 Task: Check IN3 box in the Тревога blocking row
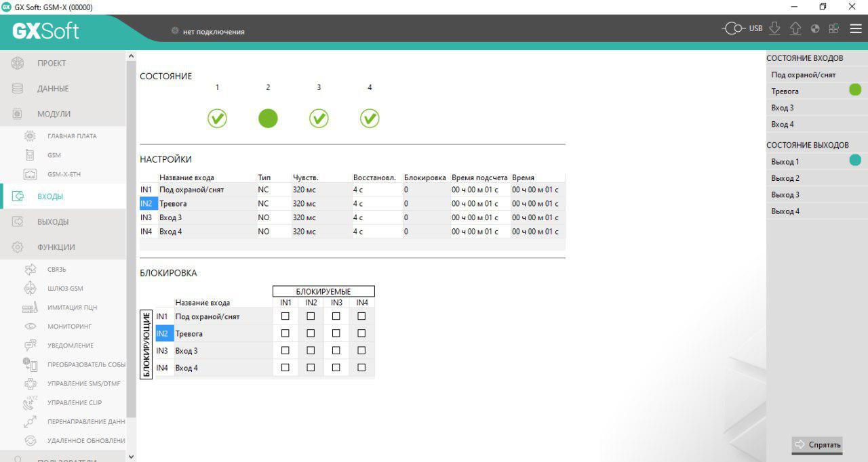click(336, 333)
